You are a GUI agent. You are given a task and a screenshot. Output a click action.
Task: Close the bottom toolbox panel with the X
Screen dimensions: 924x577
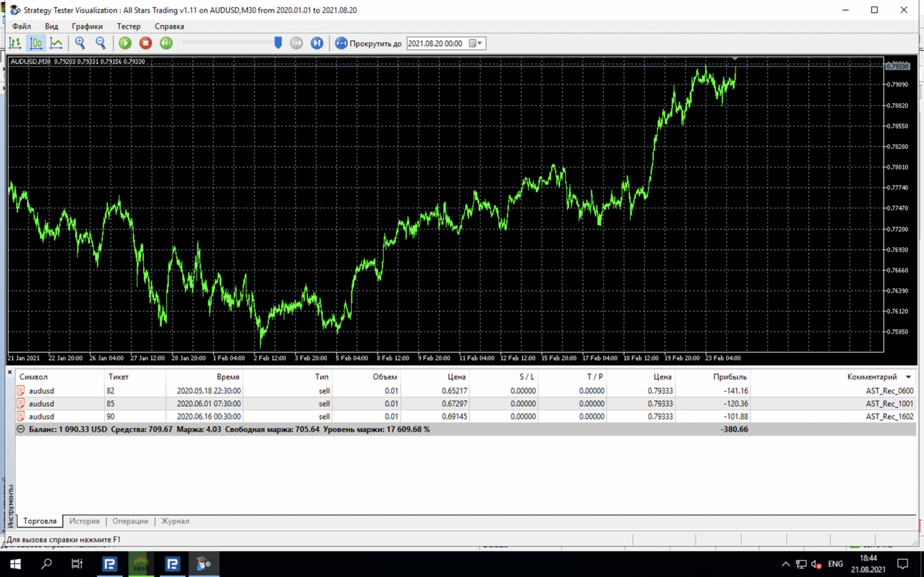(x=10, y=372)
